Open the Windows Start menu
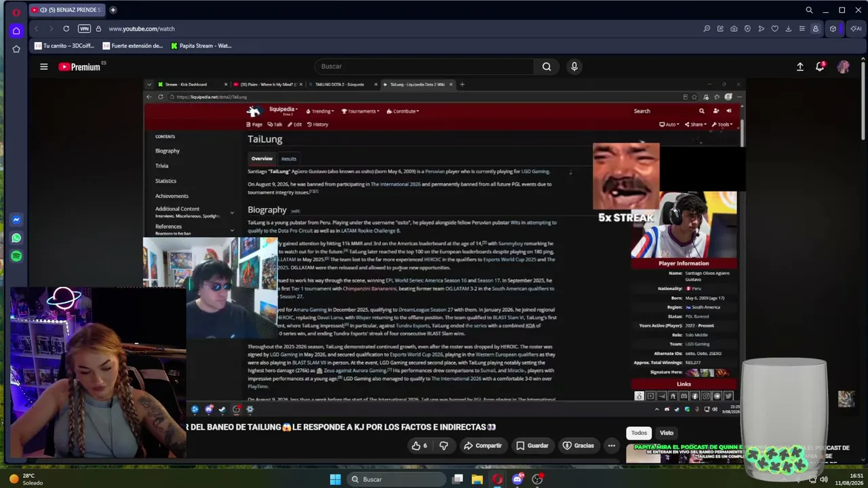Screen dimensions: 868x488 (335, 479)
